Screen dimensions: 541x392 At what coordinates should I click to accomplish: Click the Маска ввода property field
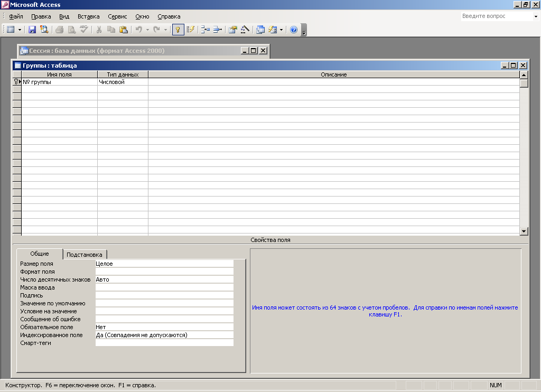coord(164,287)
